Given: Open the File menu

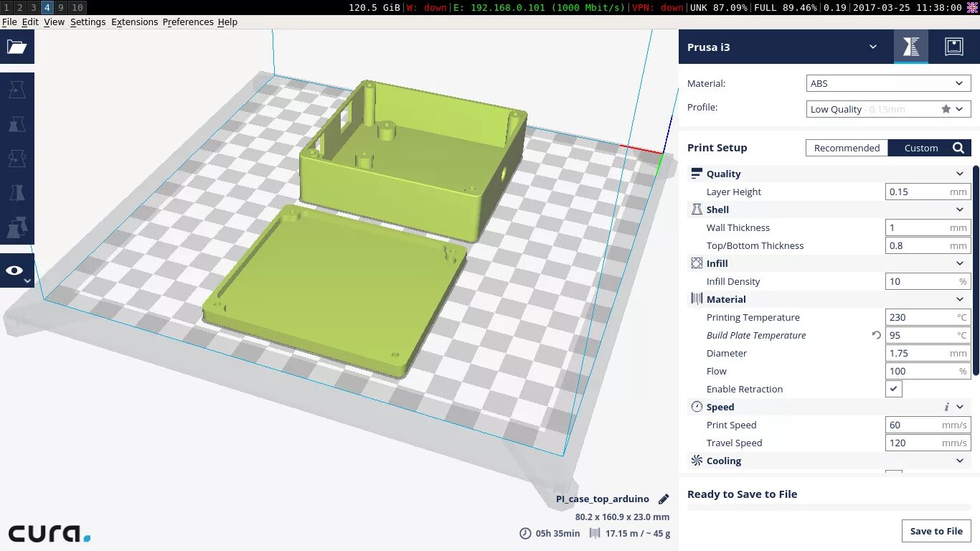Looking at the screenshot, I should tap(9, 22).
